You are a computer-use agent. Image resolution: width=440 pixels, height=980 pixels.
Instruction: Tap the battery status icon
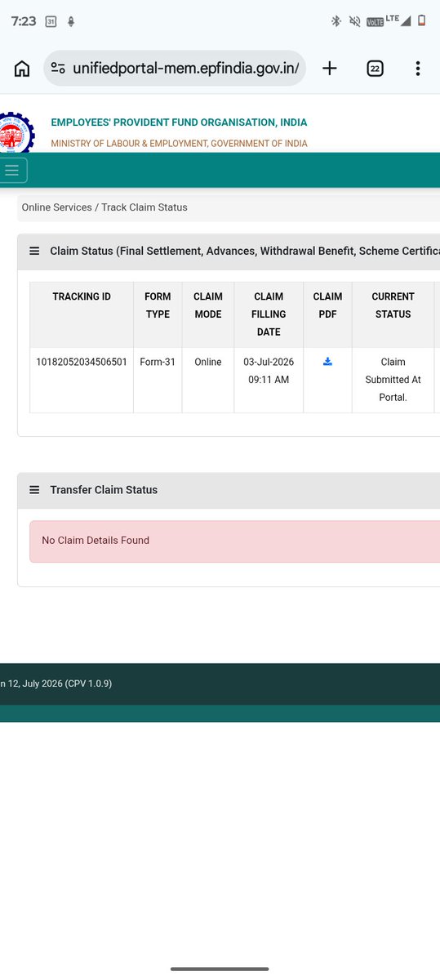(x=421, y=21)
